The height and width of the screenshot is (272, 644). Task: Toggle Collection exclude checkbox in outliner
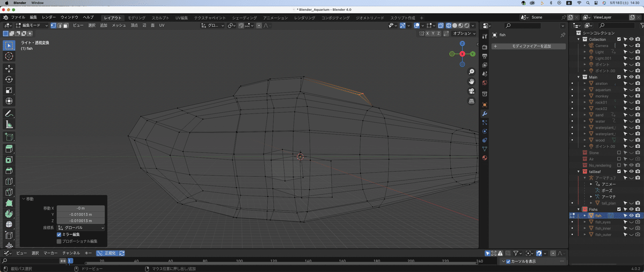point(619,39)
